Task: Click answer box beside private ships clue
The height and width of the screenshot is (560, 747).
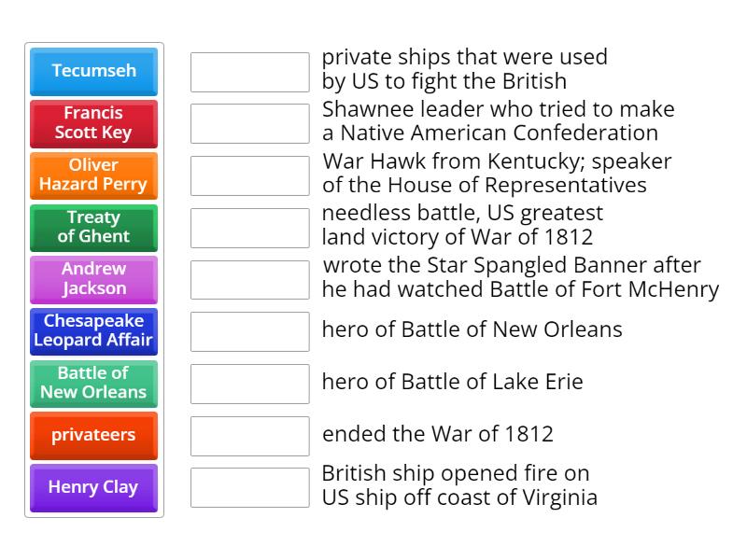Action: click(x=248, y=72)
